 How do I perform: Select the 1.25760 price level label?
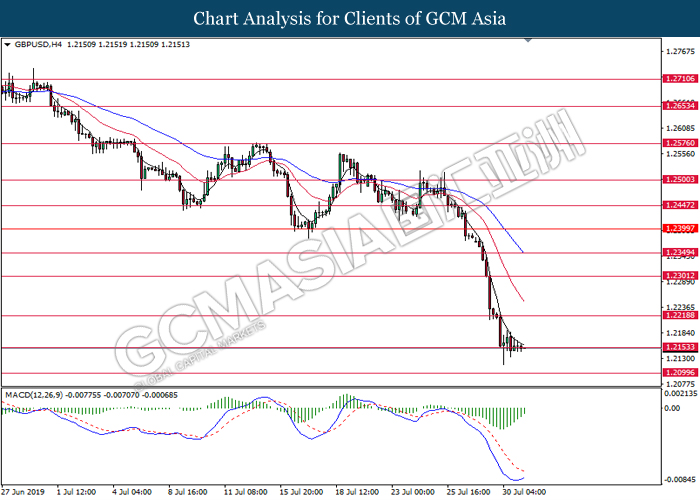pyautogui.click(x=680, y=143)
